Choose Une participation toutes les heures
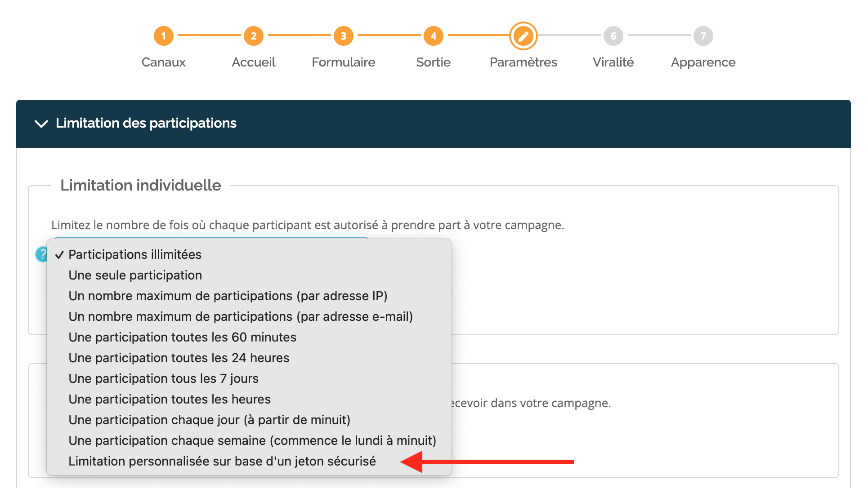The width and height of the screenshot is (868, 488). [249, 399]
